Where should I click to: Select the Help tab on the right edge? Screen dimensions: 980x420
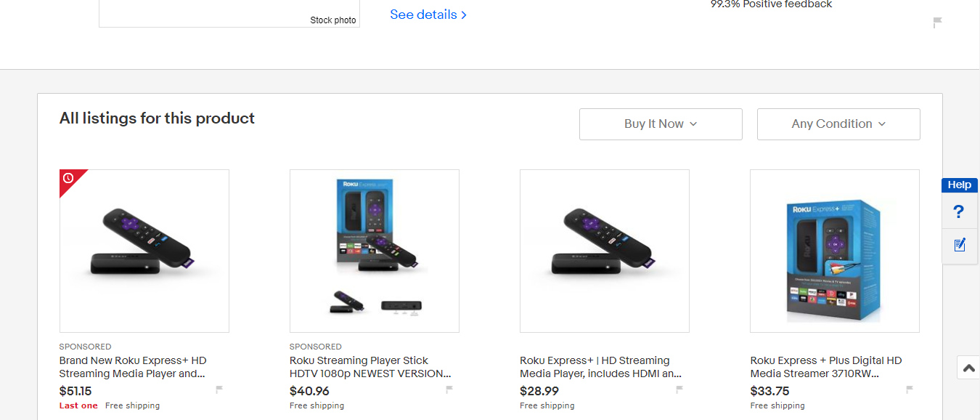click(959, 185)
